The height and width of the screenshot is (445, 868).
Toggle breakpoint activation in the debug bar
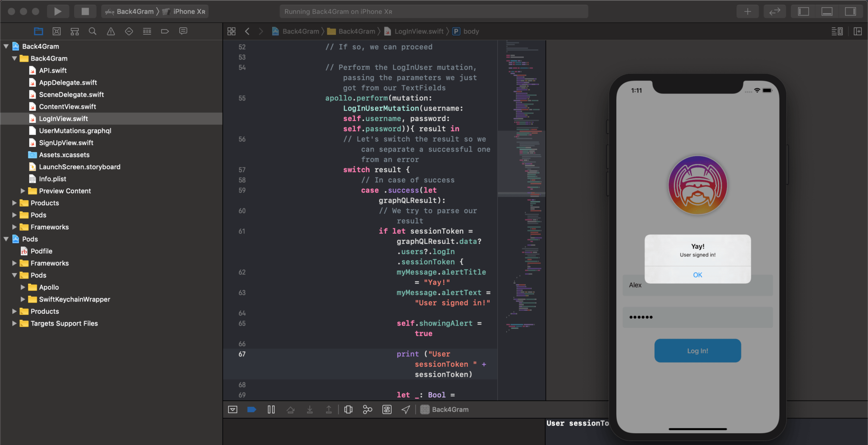point(252,409)
